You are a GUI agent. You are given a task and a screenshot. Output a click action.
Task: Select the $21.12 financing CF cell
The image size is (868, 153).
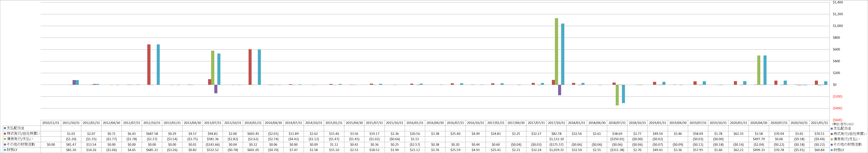click(415, 150)
